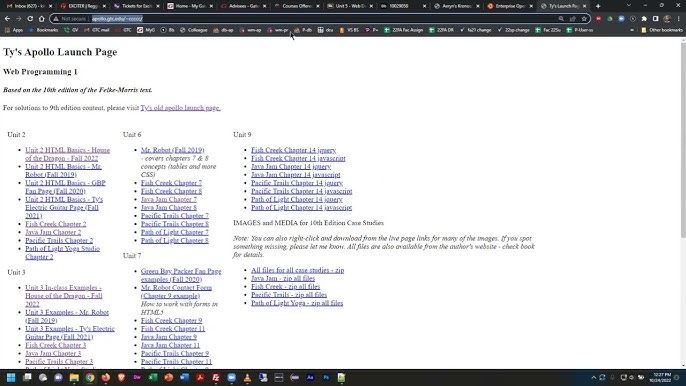
Task: Open the clock and date in the taskbar
Action: tap(661, 377)
